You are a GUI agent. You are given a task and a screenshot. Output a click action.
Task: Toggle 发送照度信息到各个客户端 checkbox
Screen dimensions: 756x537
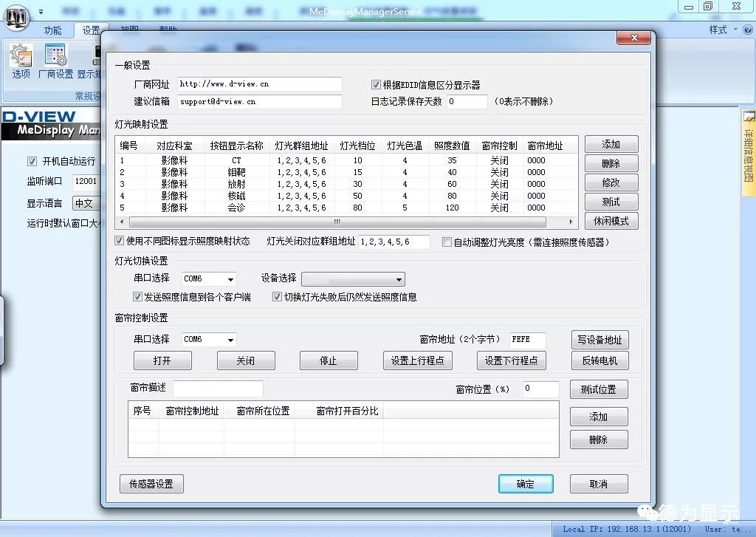point(137,296)
